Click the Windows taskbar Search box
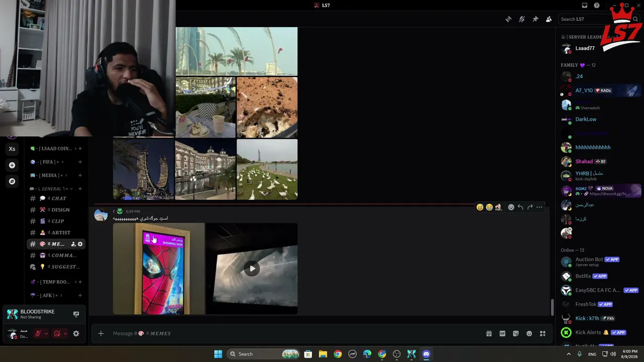The height and width of the screenshot is (362, 644). click(x=264, y=354)
